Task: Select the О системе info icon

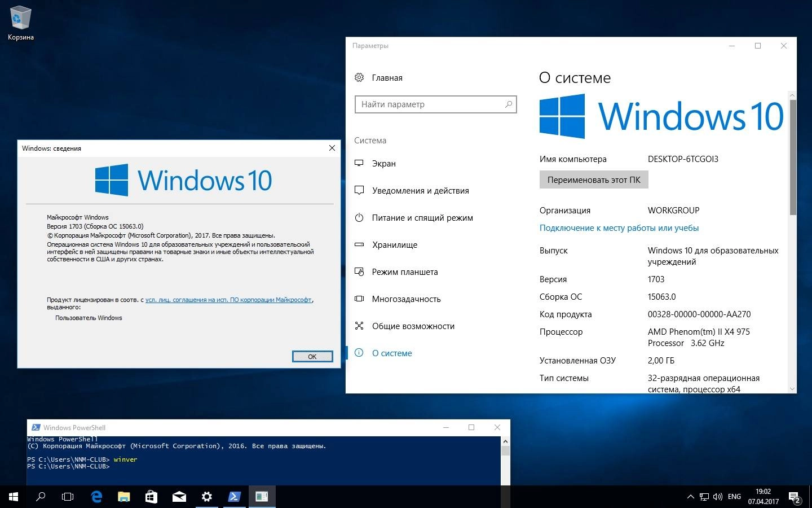Action: 359,353
